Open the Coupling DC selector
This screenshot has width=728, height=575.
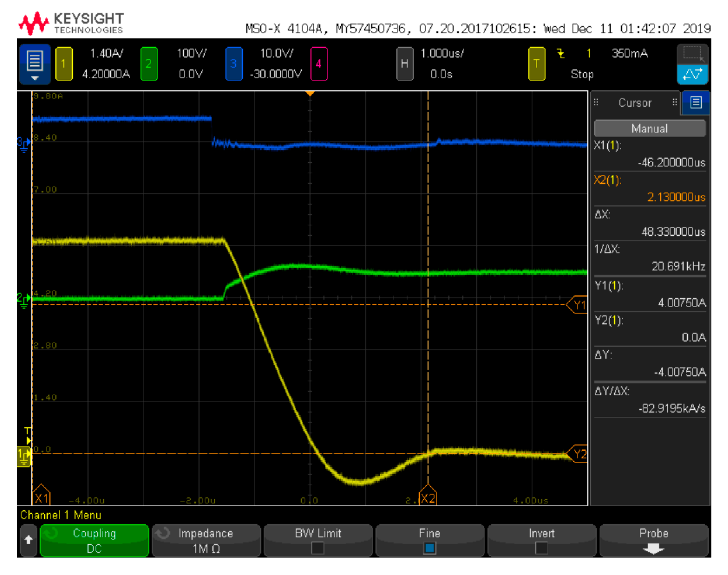click(94, 540)
